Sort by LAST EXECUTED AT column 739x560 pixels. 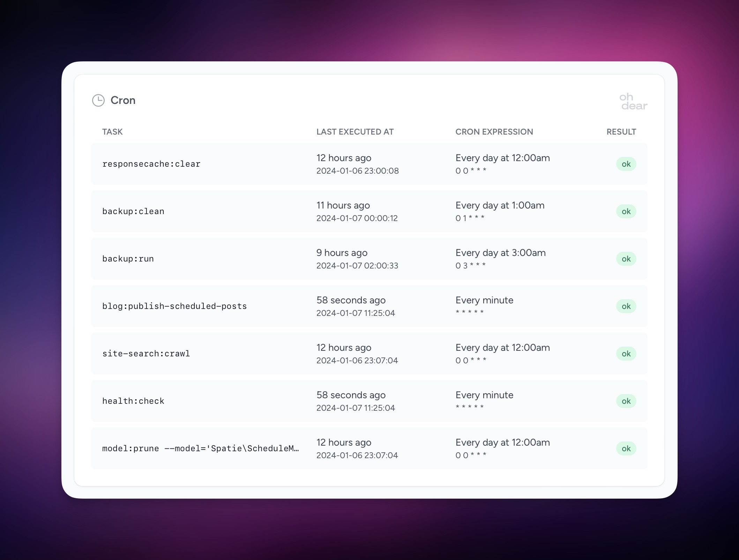[x=355, y=132]
